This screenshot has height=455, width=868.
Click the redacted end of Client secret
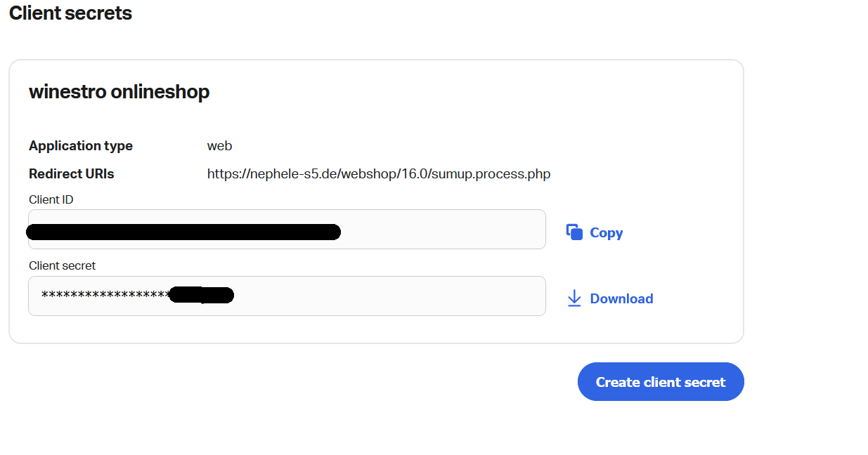(201, 296)
